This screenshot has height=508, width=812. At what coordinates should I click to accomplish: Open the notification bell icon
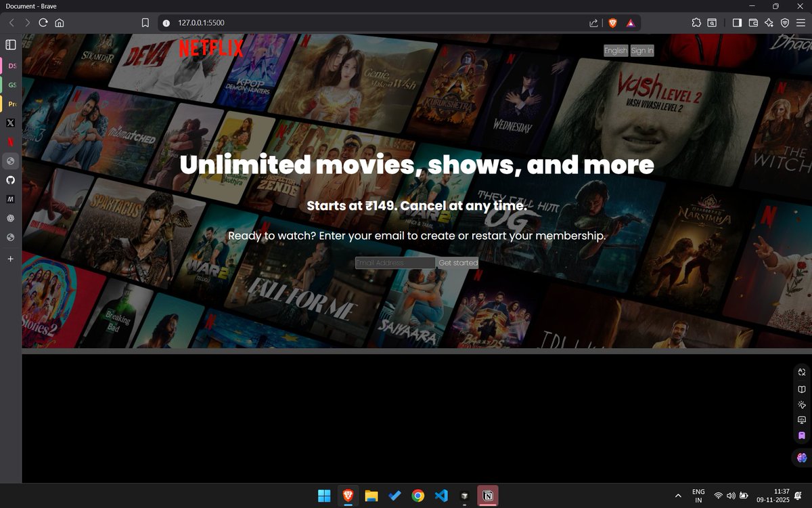(x=798, y=496)
